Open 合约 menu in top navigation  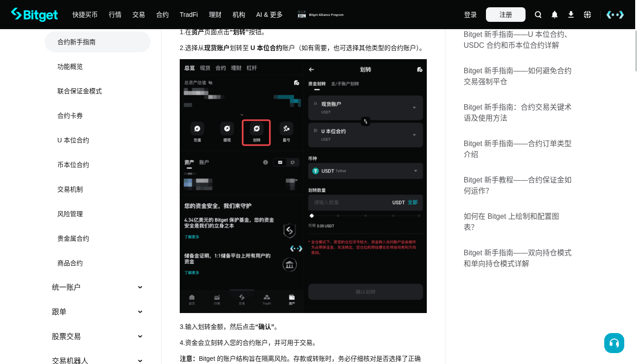click(162, 15)
